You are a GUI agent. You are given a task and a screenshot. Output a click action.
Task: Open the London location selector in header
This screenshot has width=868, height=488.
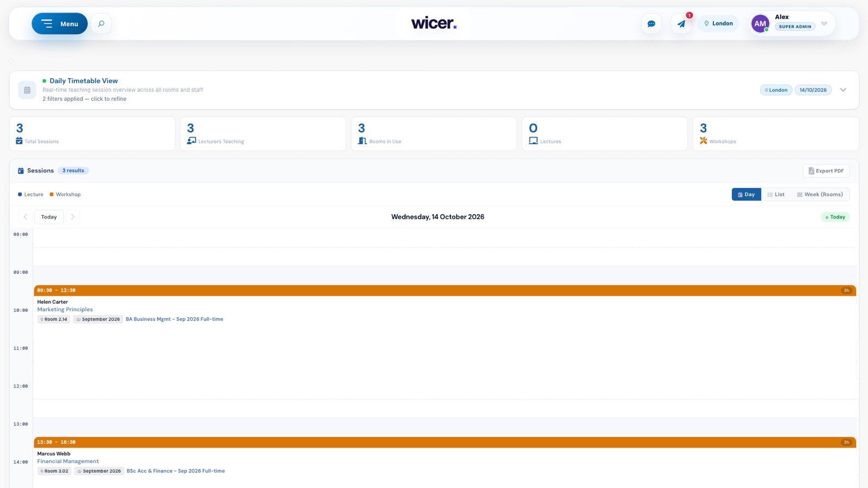pyautogui.click(x=718, y=24)
